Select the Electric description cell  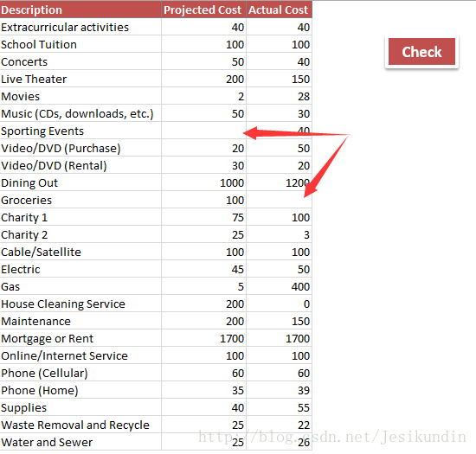[80, 269]
